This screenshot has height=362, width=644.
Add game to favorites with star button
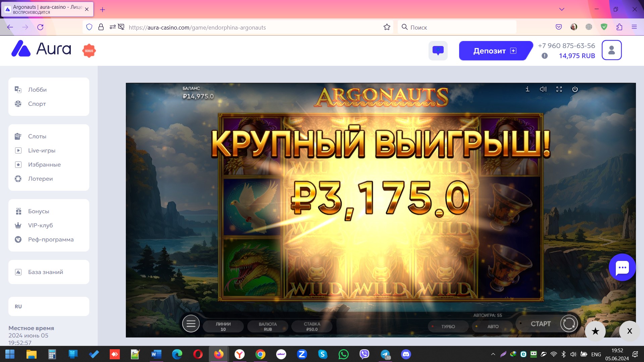click(x=595, y=331)
